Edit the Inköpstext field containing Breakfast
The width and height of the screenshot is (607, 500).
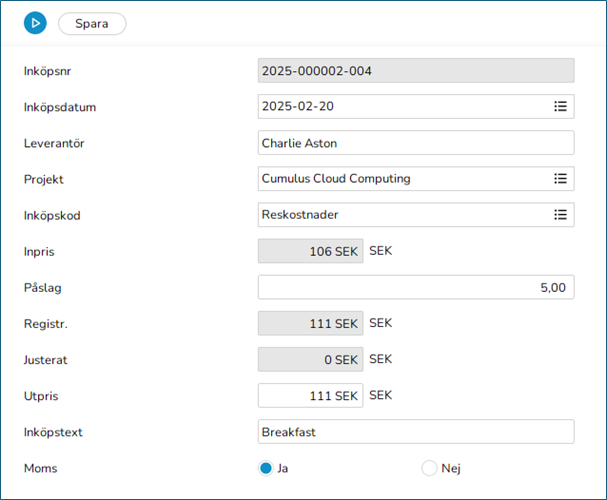415,431
